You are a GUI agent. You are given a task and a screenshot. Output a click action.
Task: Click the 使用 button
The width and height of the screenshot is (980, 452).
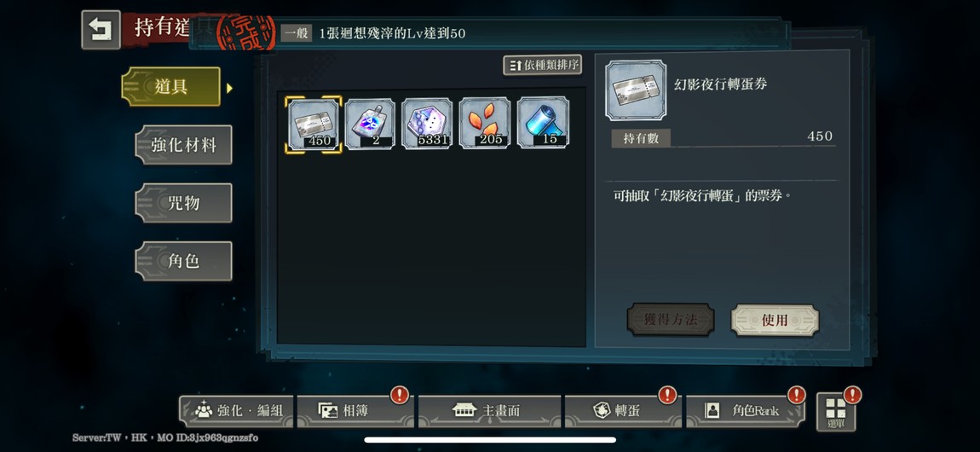(x=775, y=320)
